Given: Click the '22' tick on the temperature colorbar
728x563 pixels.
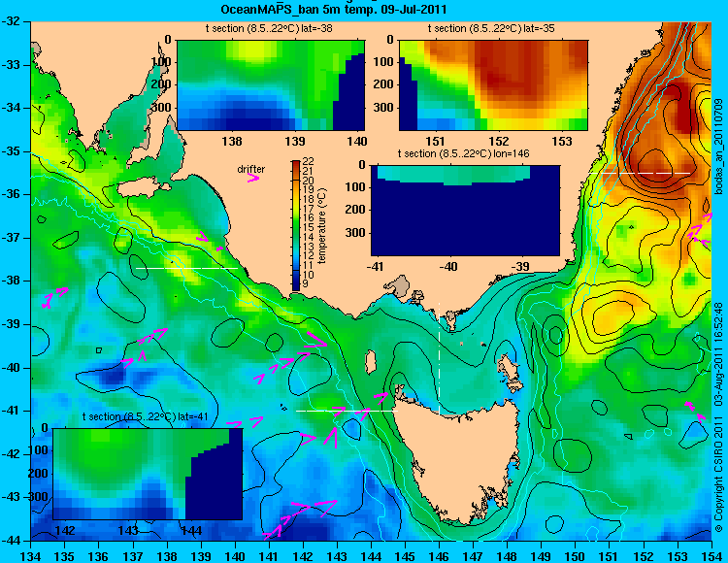Looking at the screenshot, I should pyautogui.click(x=309, y=161).
